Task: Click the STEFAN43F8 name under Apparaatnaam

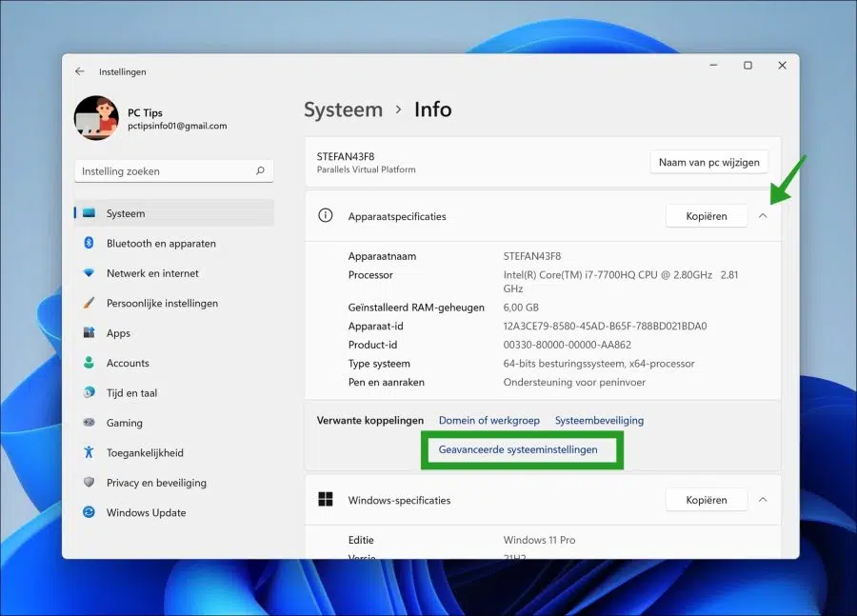Action: pos(531,256)
